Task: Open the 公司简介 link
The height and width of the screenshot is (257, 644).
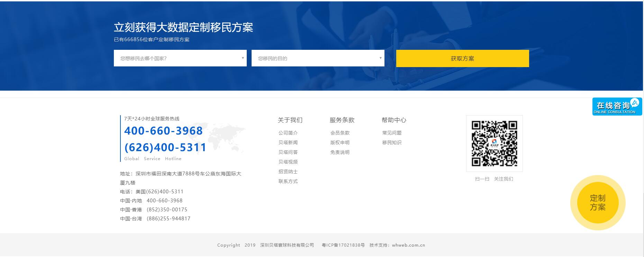Action: tap(288, 133)
